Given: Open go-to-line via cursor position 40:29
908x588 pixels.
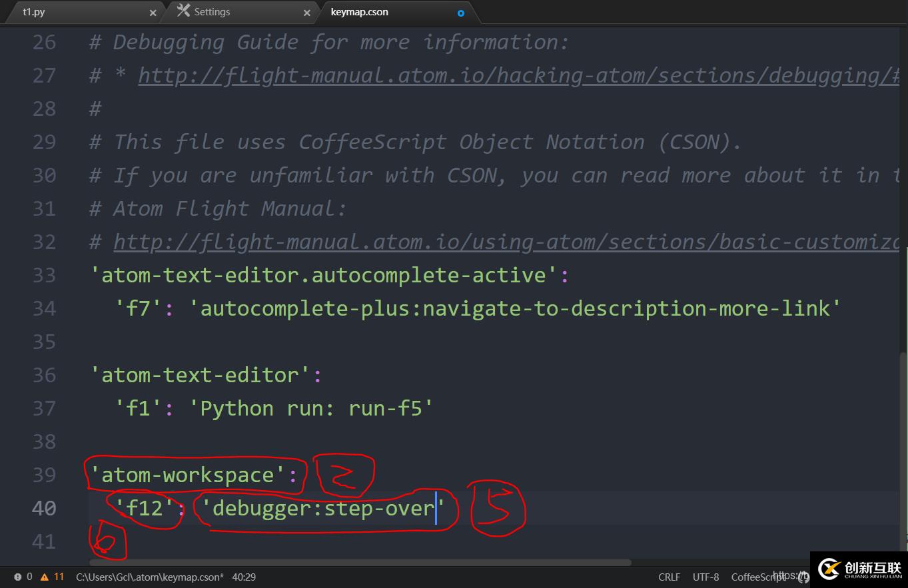Looking at the screenshot, I should pyautogui.click(x=244, y=577).
